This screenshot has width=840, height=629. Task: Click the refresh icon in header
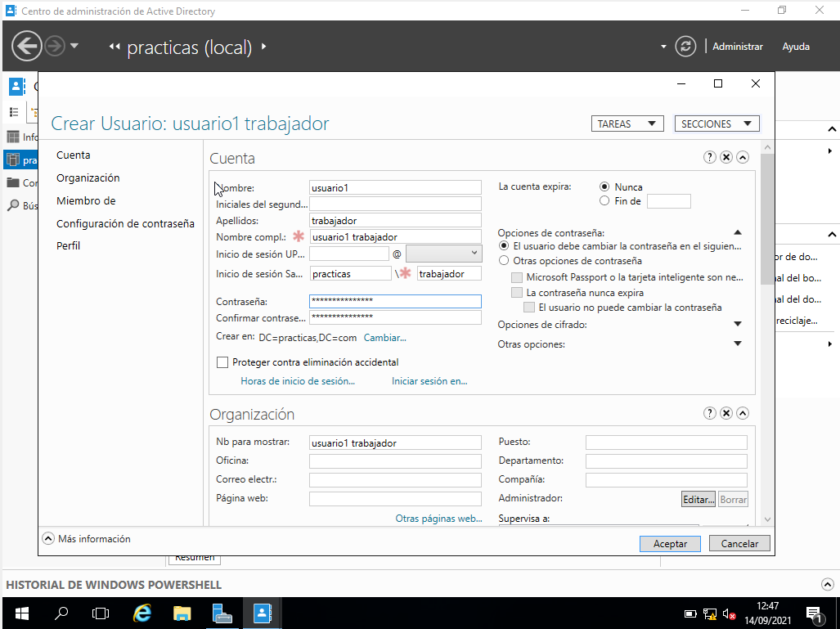685,47
